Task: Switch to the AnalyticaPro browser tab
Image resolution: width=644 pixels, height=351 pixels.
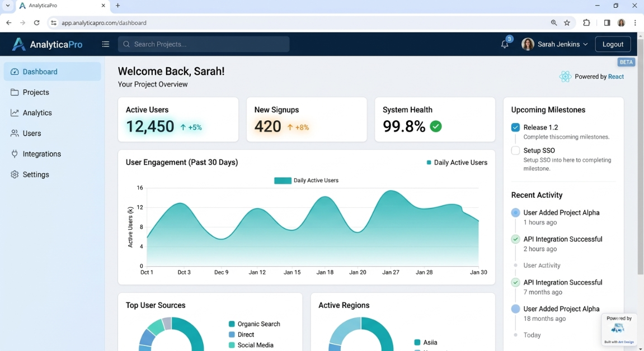Action: (62, 6)
